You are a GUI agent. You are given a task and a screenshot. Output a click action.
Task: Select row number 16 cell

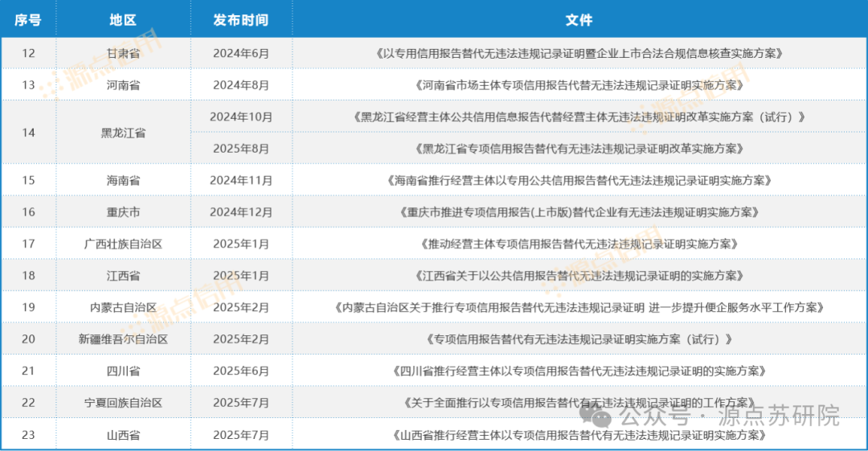click(x=28, y=211)
